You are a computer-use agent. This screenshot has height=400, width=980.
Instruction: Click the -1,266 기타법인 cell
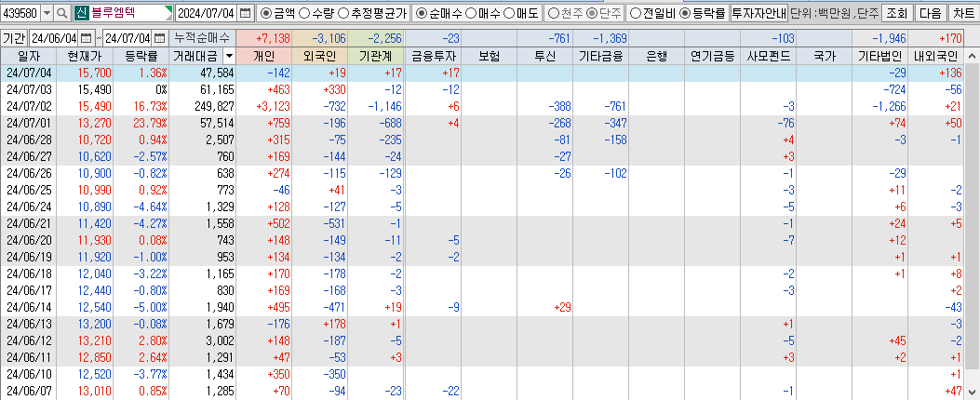point(880,106)
